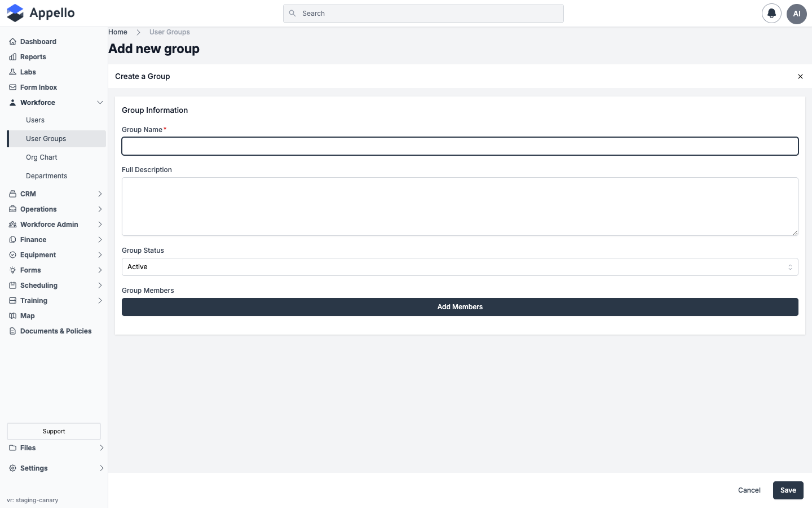The width and height of the screenshot is (812, 518).
Task: Open the AI user avatar menu
Action: (797, 14)
